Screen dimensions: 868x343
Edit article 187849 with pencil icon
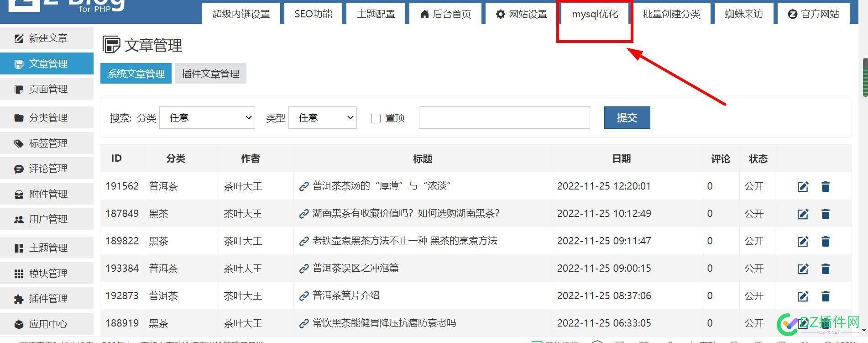(x=803, y=214)
